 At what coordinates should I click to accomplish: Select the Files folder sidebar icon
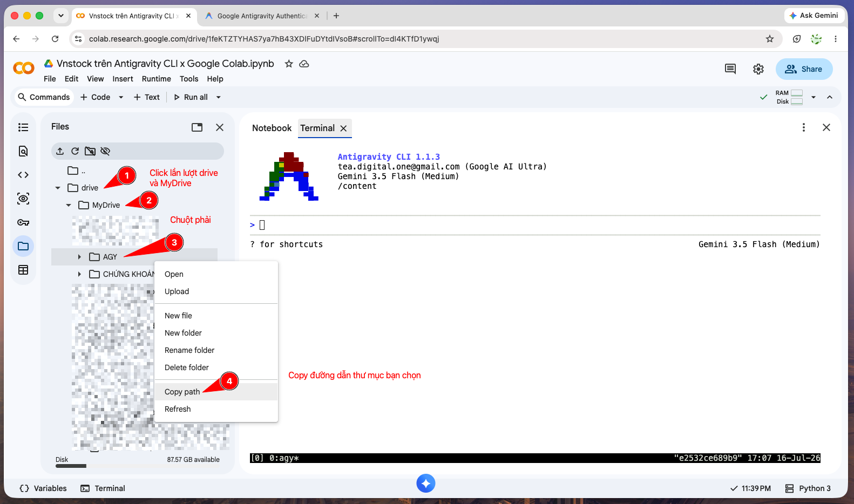[x=23, y=246]
